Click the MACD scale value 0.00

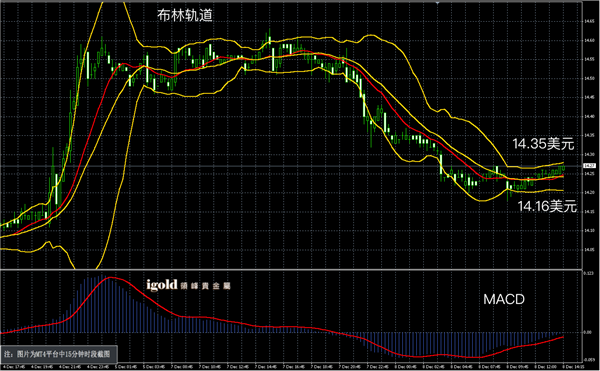[588, 332]
